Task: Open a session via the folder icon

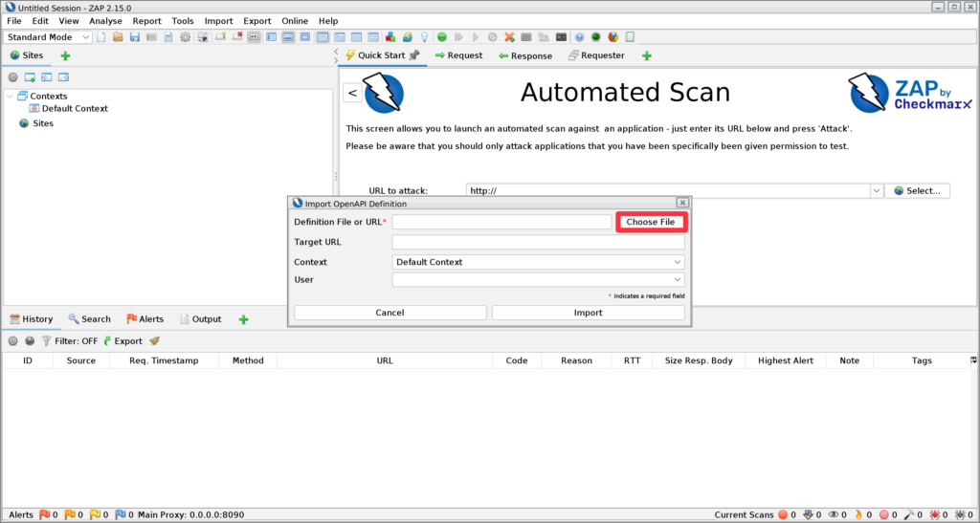Action: pos(118,37)
